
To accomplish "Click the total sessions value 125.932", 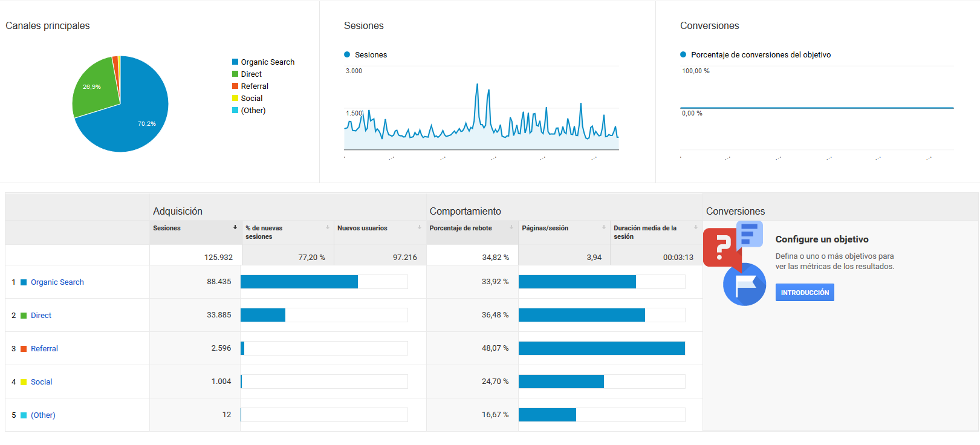I will click(x=218, y=257).
